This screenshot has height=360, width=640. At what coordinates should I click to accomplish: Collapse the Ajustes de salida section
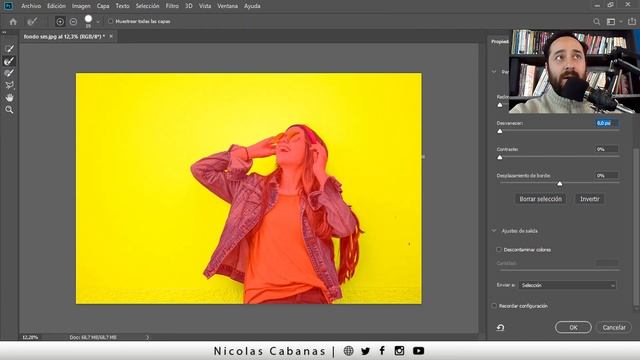[494, 231]
